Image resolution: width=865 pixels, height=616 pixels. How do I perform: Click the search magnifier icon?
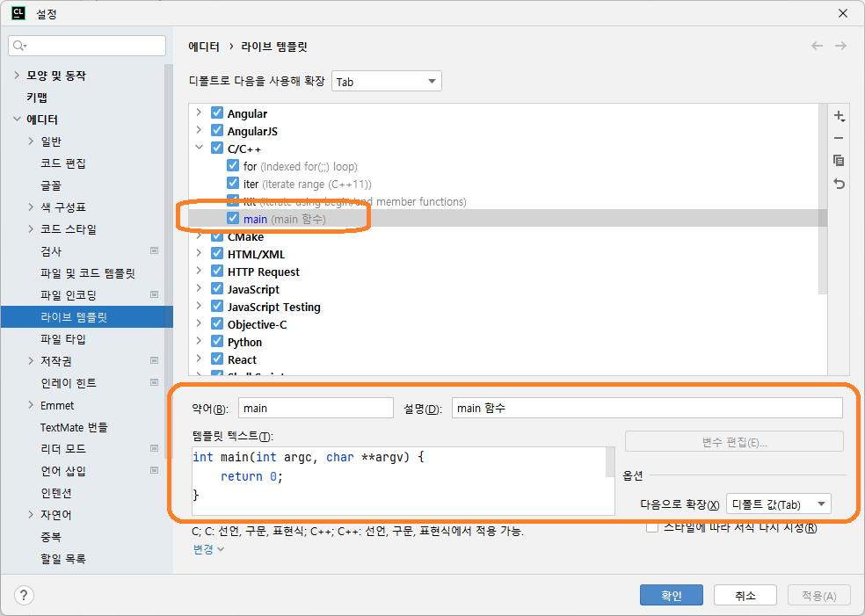19,46
